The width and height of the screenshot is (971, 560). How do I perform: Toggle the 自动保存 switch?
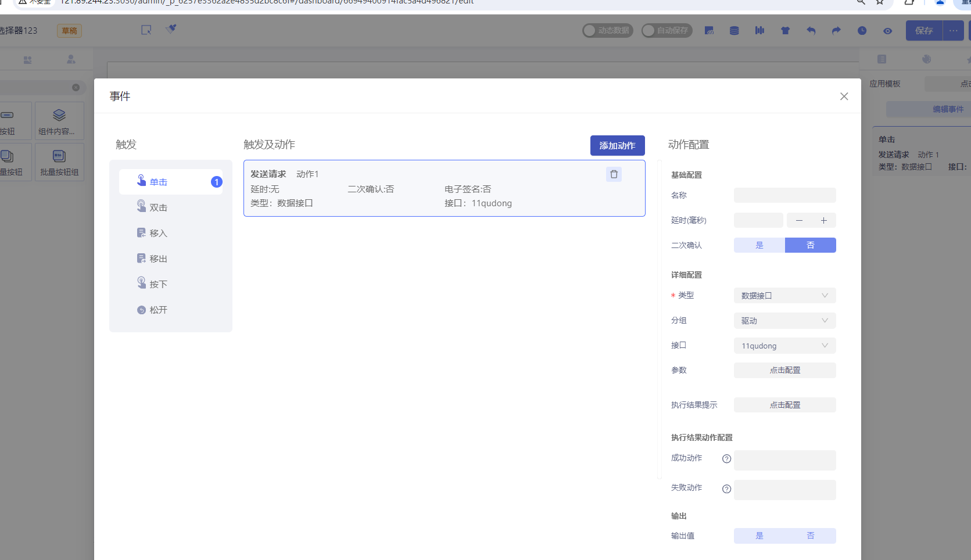(667, 30)
